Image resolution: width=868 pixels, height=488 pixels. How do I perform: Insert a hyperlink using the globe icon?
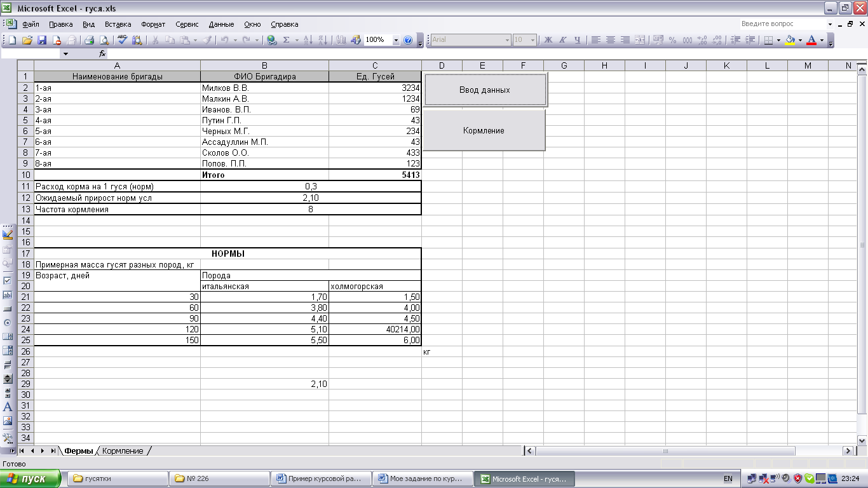click(x=272, y=40)
